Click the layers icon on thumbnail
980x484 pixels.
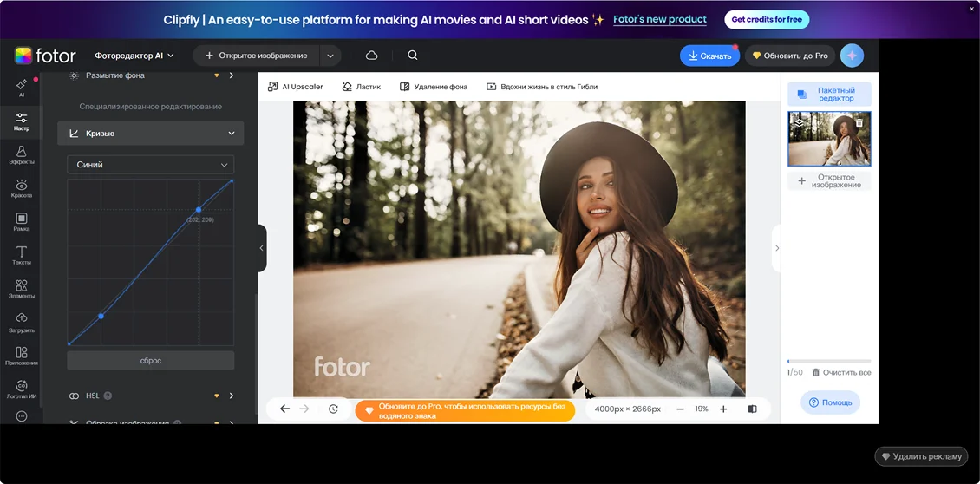coord(799,123)
